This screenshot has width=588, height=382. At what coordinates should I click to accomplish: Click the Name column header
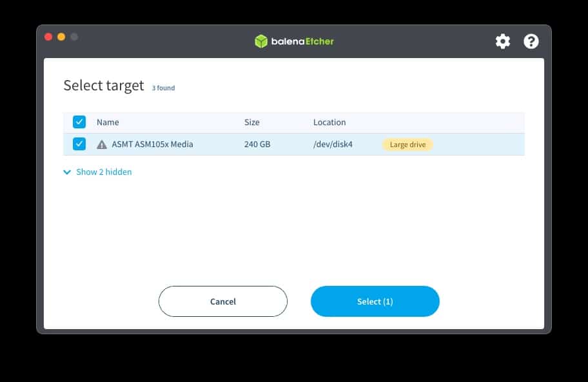pyautogui.click(x=108, y=123)
